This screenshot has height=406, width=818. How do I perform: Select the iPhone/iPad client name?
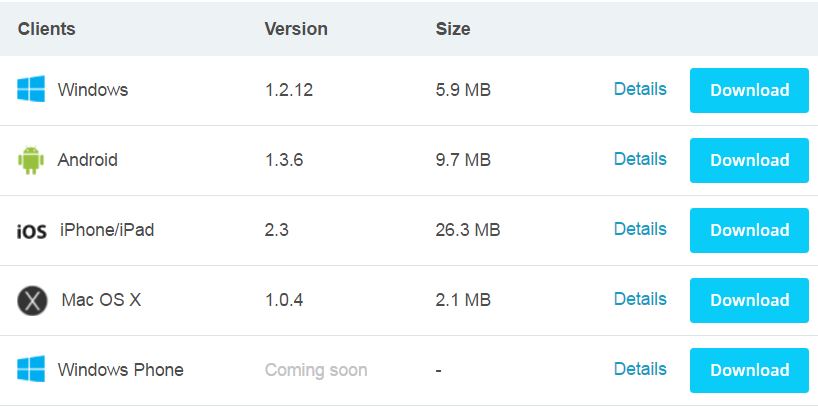pyautogui.click(x=107, y=230)
